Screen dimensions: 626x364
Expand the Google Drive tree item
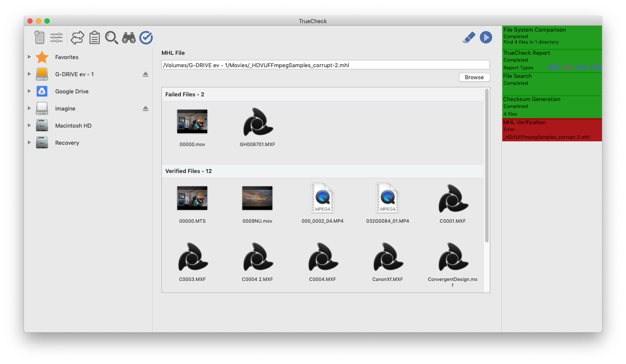tap(29, 91)
